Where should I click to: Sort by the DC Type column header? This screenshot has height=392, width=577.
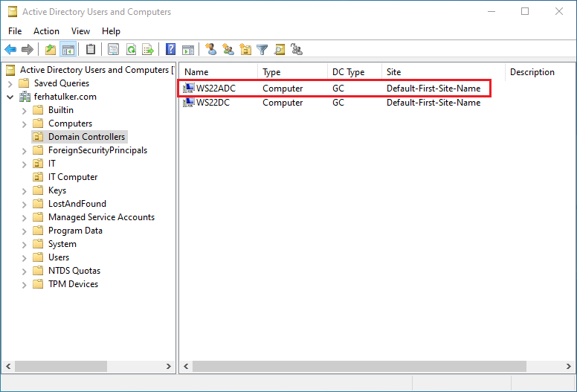355,72
